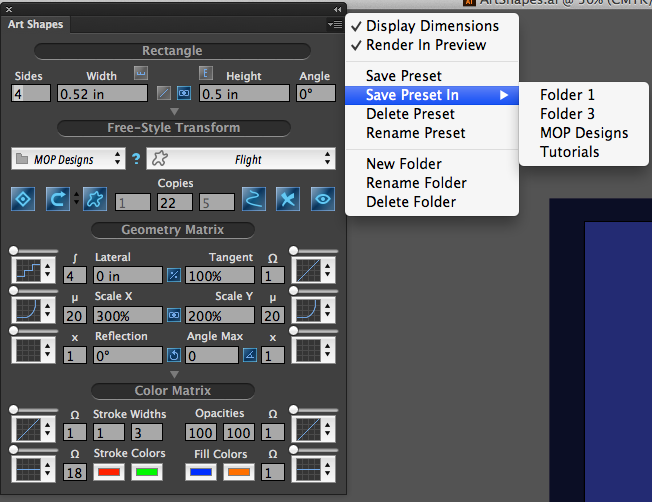This screenshot has height=502, width=652.
Task: Click the slider knob above the Tangent linear curve
Action: [294, 250]
